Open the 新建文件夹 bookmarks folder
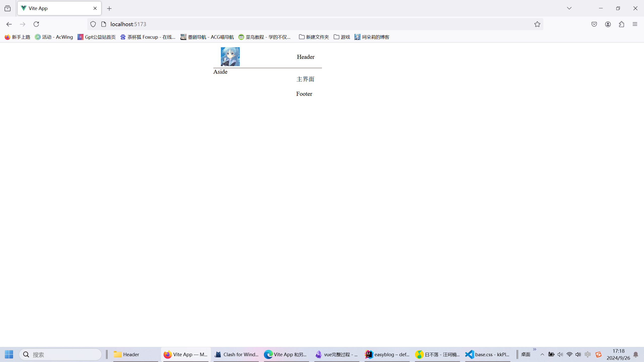Viewport: 644px width, 362px height. click(x=314, y=37)
